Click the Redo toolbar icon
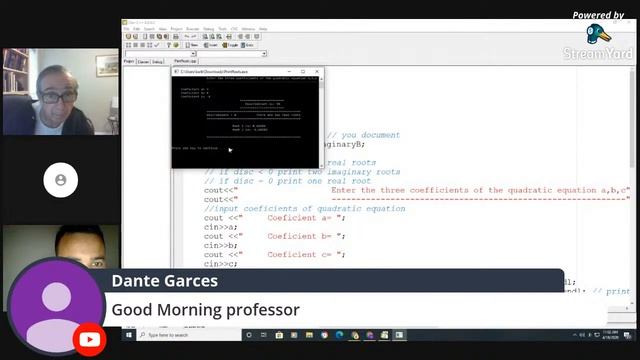This screenshot has width=640, height=360. tap(194, 36)
